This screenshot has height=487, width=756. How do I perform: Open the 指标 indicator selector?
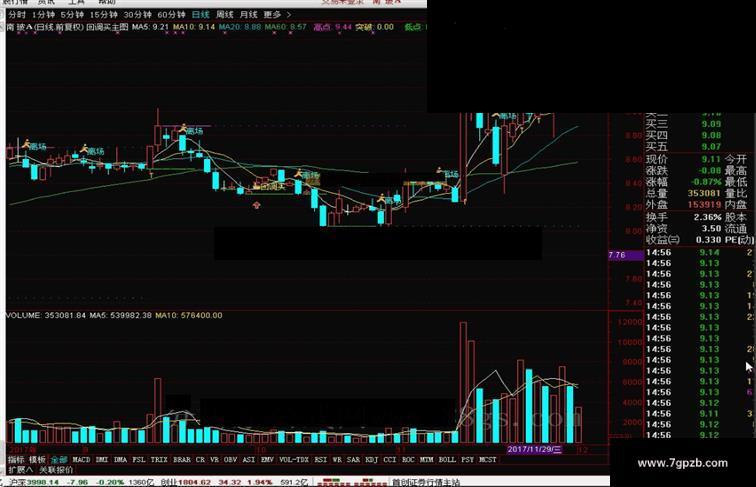point(16,460)
